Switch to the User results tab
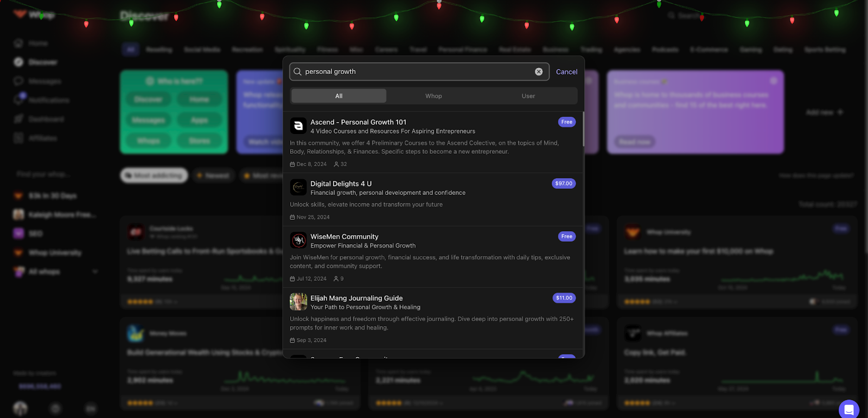868x418 pixels. pos(528,96)
